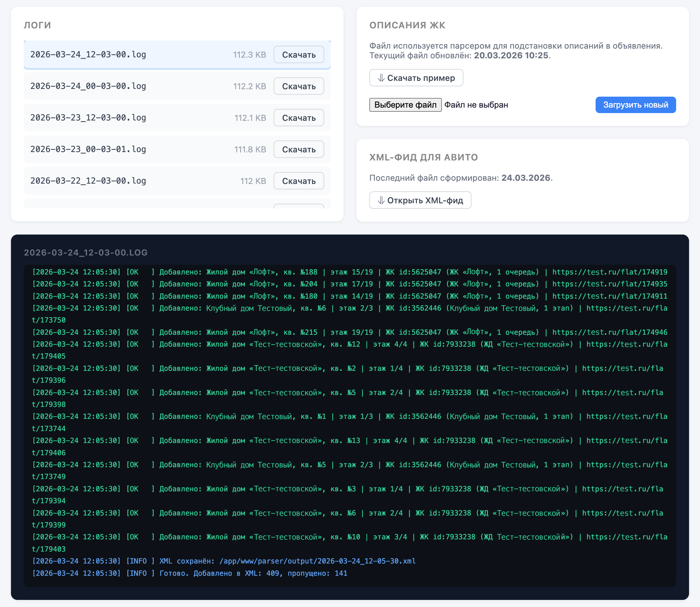Download log 2026-03-22_12-03-00.log

[x=298, y=181]
